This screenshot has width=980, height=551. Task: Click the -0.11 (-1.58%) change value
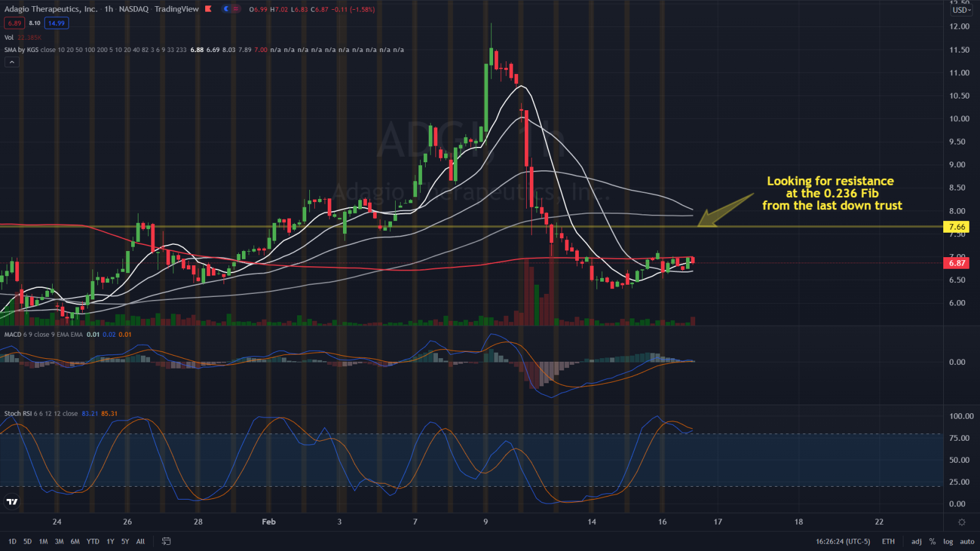[x=353, y=9]
